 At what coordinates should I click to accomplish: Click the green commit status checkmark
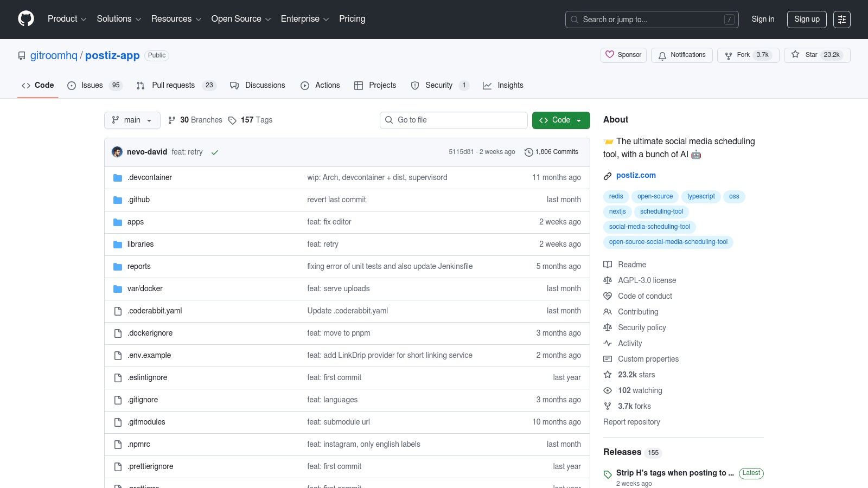click(x=215, y=152)
